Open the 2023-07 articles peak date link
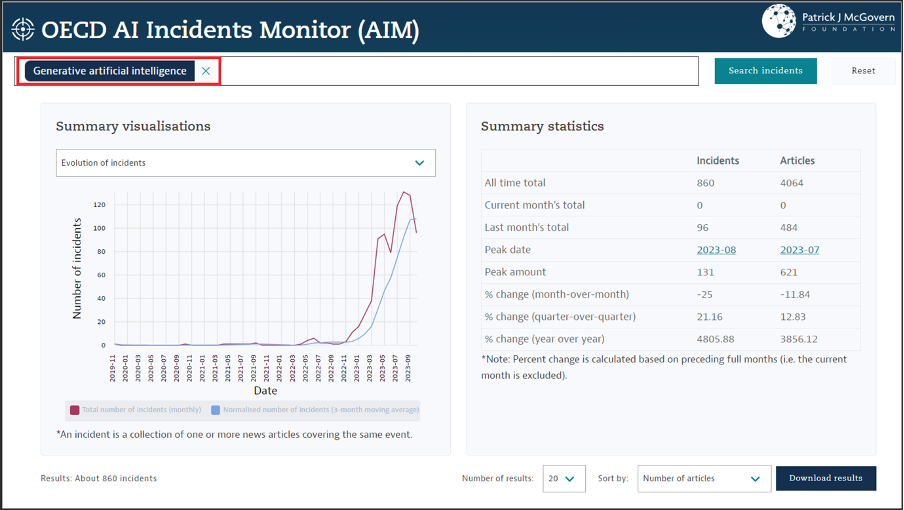Image resolution: width=904 pixels, height=510 pixels. tap(800, 250)
